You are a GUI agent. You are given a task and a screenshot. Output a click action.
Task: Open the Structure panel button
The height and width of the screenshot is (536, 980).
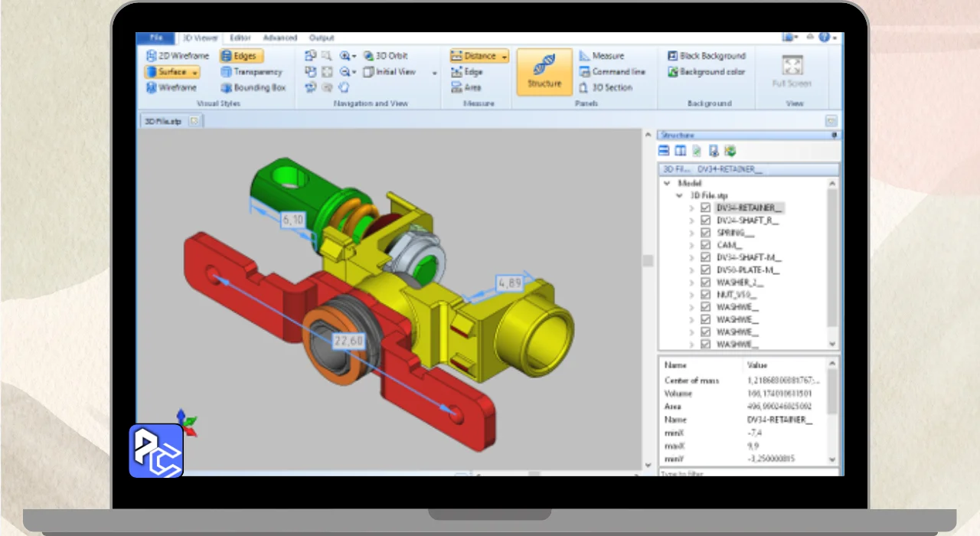tap(544, 72)
